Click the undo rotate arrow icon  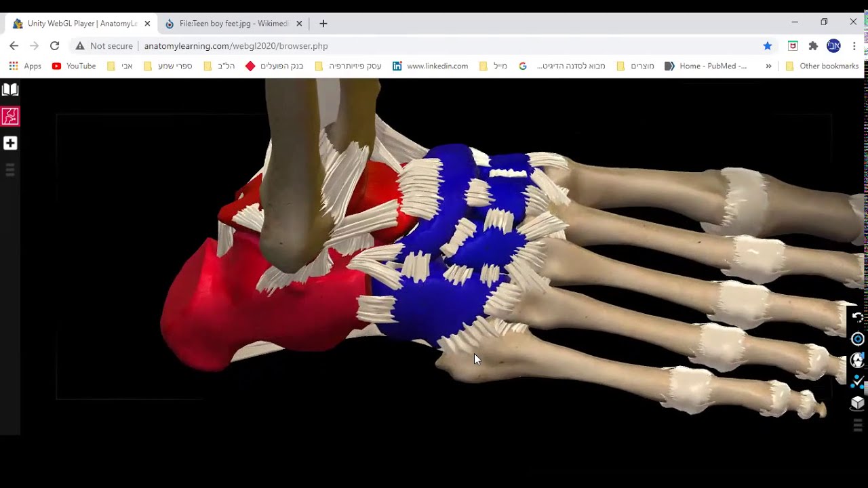(x=858, y=317)
